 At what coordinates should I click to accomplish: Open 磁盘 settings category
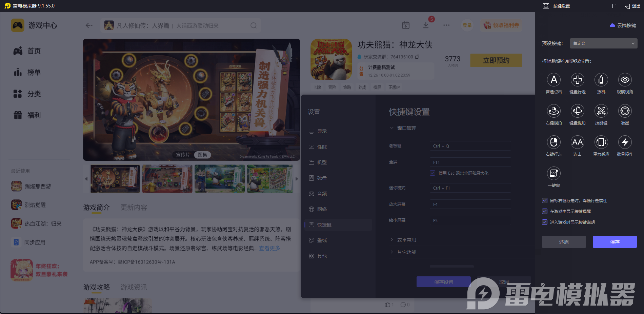pos(338,178)
